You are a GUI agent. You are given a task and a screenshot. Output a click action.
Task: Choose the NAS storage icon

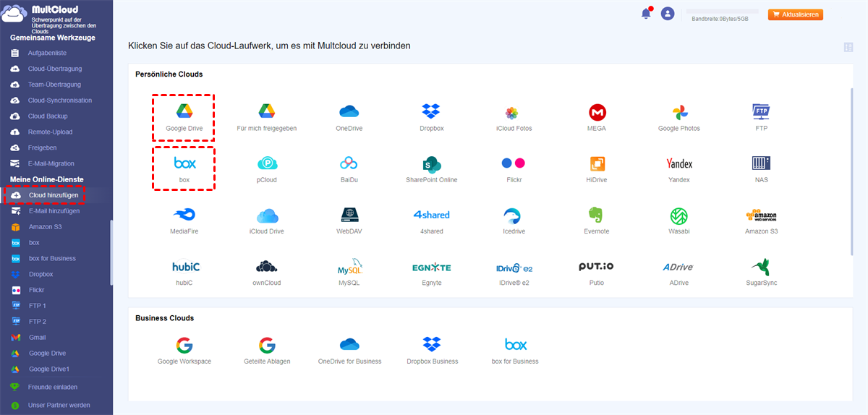click(761, 163)
